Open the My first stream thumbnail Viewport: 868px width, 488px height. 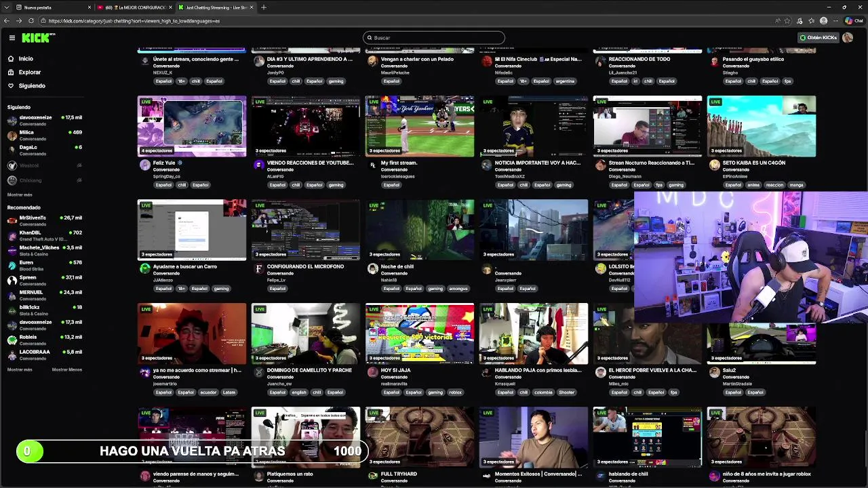pyautogui.click(x=420, y=126)
